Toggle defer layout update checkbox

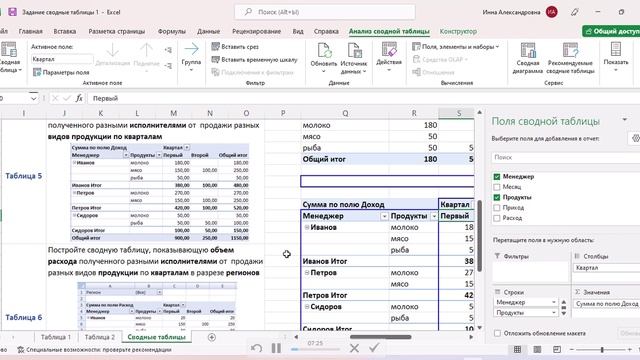pyautogui.click(x=497, y=333)
